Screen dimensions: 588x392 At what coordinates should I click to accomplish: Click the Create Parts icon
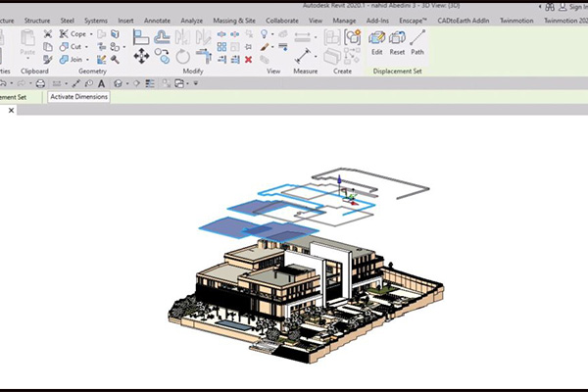pyautogui.click(x=332, y=56)
